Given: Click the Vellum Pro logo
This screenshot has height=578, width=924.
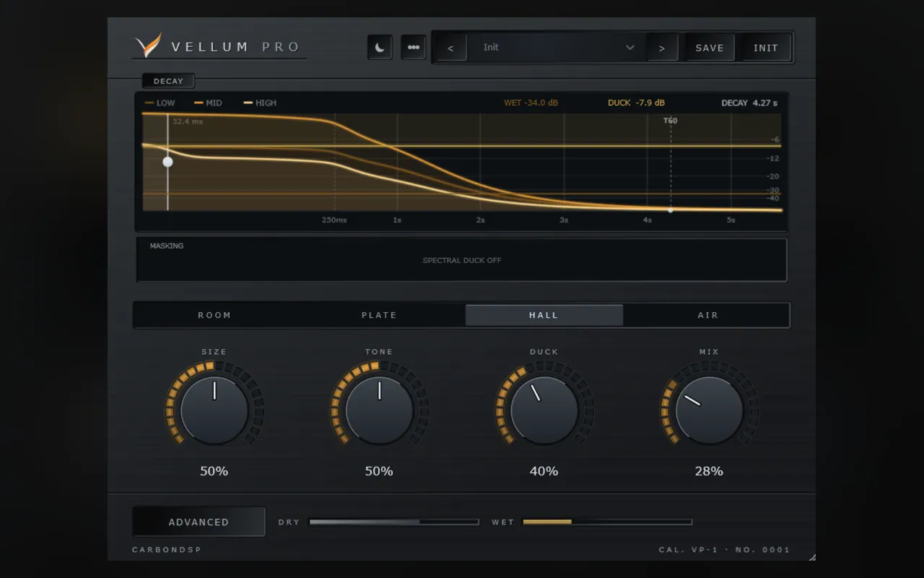Looking at the screenshot, I should point(218,47).
